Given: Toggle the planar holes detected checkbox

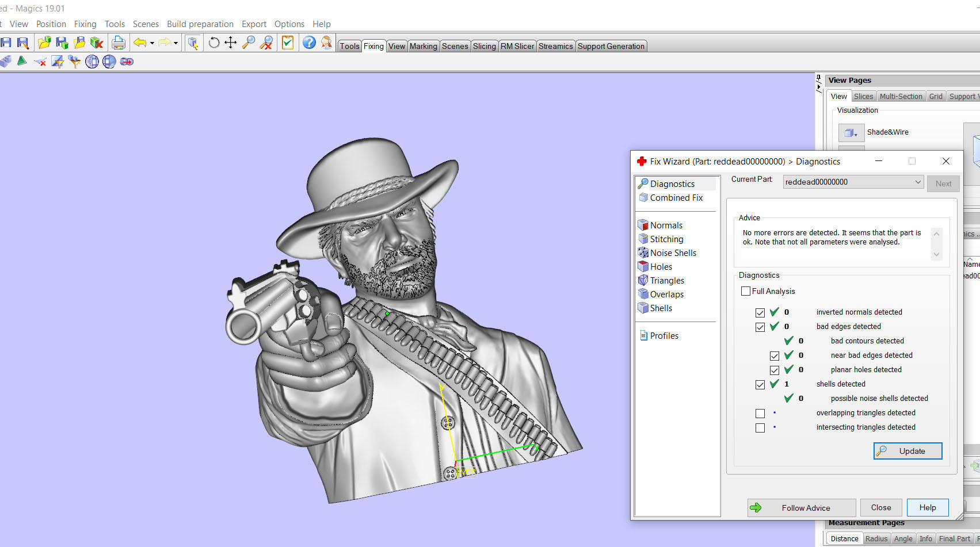Looking at the screenshot, I should (775, 370).
